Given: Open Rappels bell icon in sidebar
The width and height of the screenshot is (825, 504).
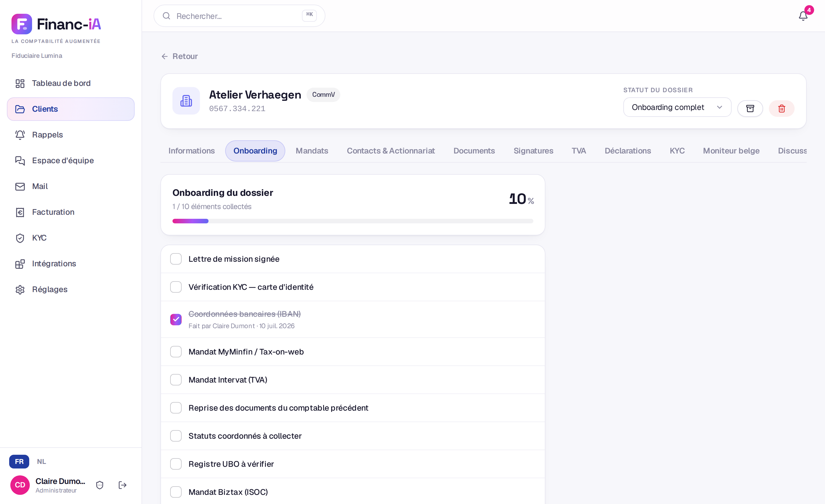Looking at the screenshot, I should (x=20, y=135).
